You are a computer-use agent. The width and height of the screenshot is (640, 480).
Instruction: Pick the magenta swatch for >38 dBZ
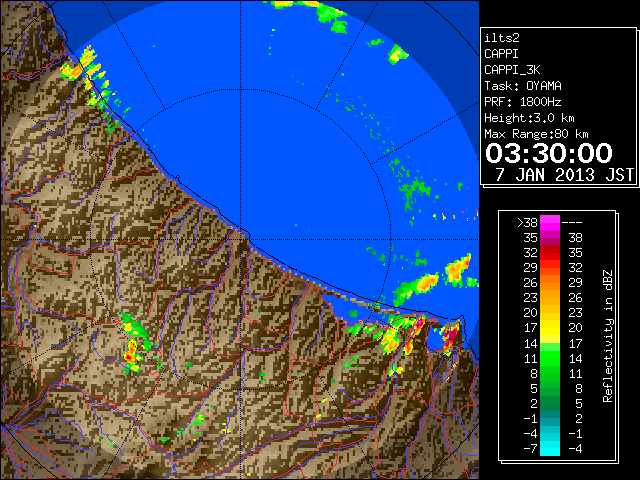pos(550,223)
